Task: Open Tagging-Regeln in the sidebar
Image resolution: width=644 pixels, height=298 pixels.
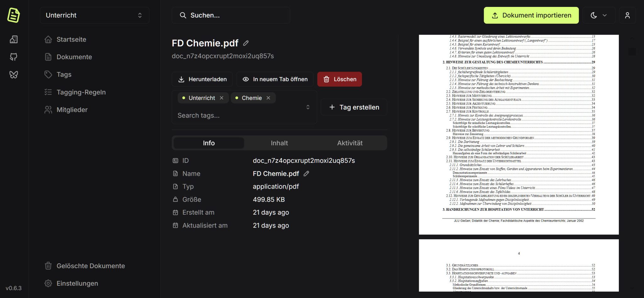Action: tap(81, 92)
